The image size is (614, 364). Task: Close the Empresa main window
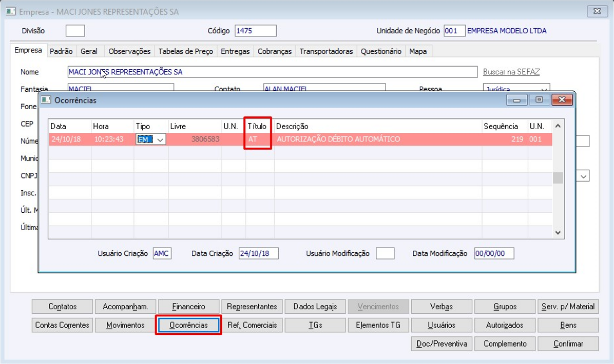pyautogui.click(x=597, y=11)
